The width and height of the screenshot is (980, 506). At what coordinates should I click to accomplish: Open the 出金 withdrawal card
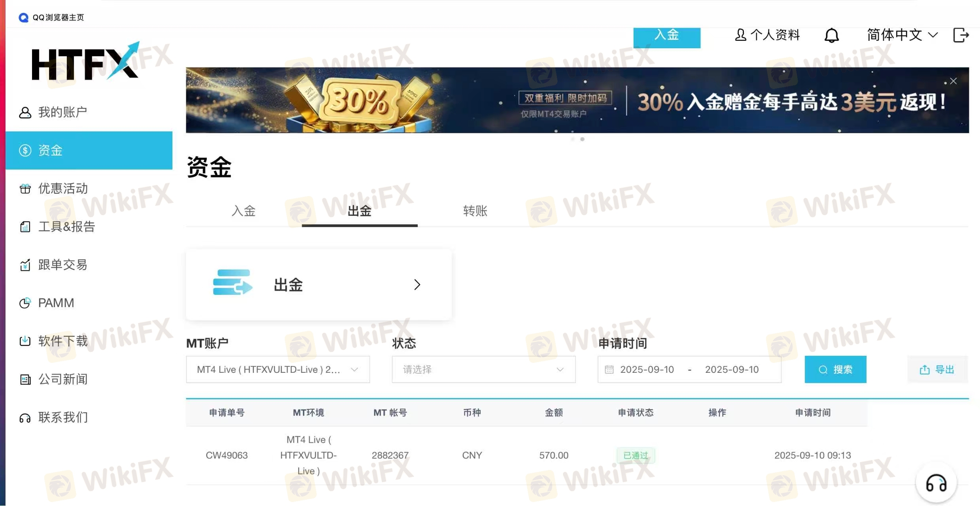click(319, 285)
